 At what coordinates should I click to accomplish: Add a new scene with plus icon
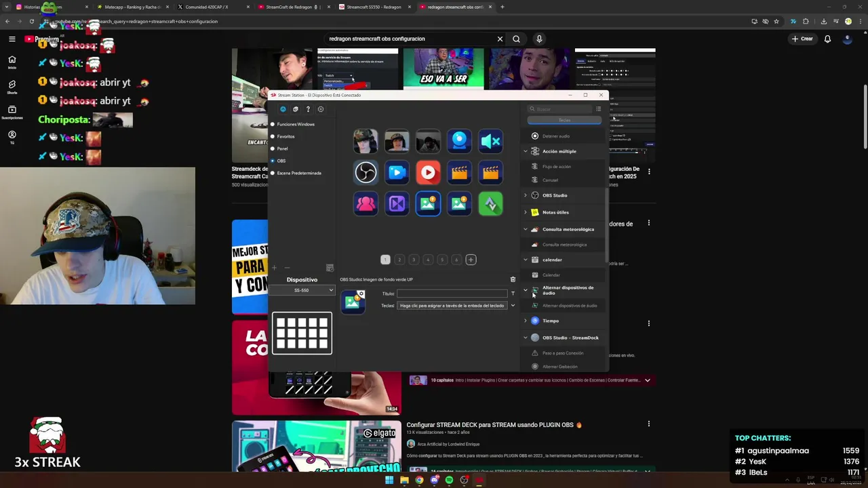pos(275,268)
